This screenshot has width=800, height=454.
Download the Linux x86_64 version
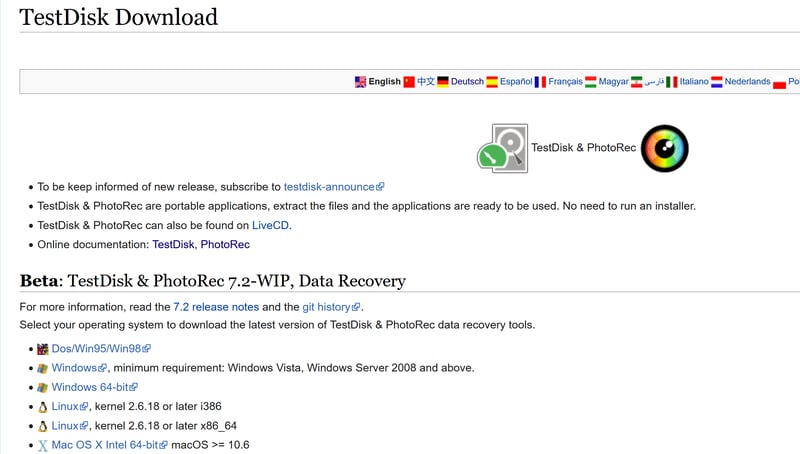(x=70, y=426)
